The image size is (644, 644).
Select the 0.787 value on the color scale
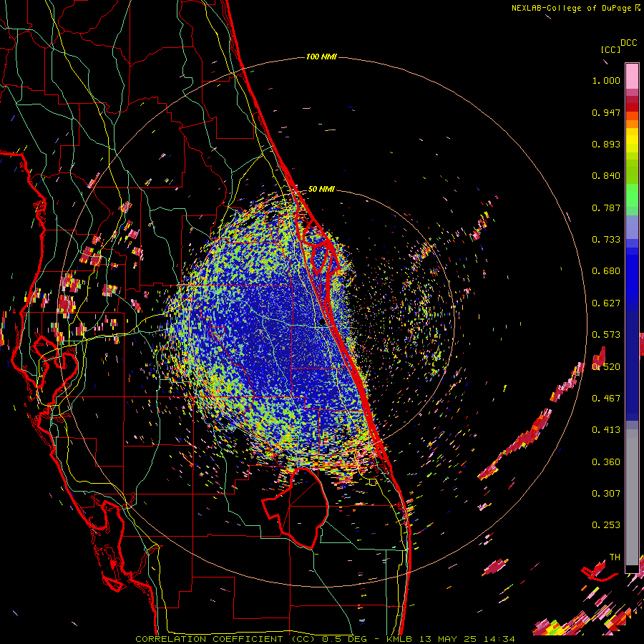pos(606,208)
